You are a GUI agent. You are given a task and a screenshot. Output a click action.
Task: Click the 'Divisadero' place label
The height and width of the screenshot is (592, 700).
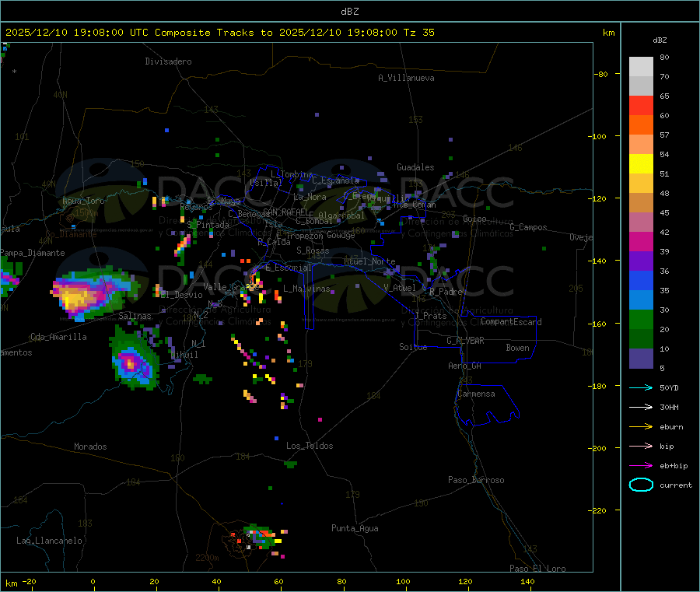(168, 61)
